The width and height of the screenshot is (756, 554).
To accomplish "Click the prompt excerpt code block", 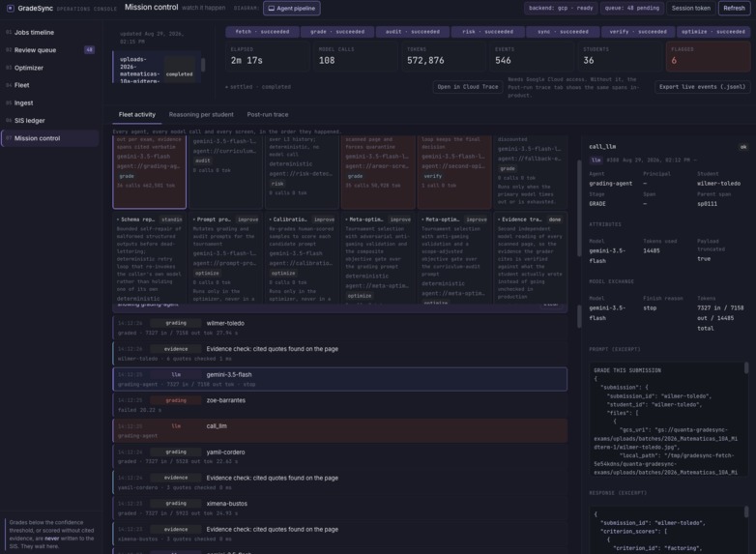I will click(x=667, y=420).
